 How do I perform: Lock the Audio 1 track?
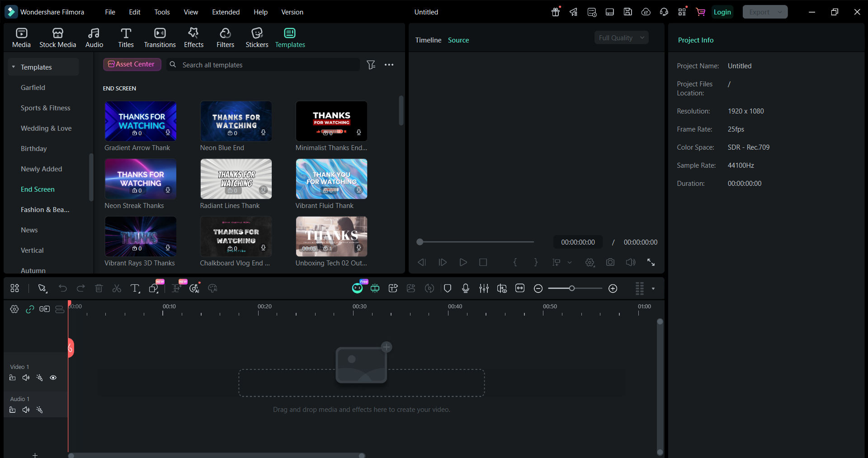tap(13, 410)
